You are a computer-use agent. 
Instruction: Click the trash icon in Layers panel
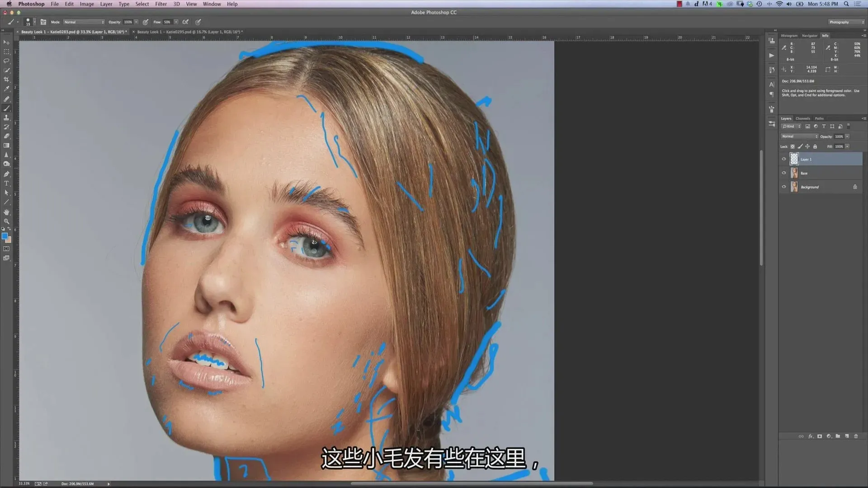856,436
